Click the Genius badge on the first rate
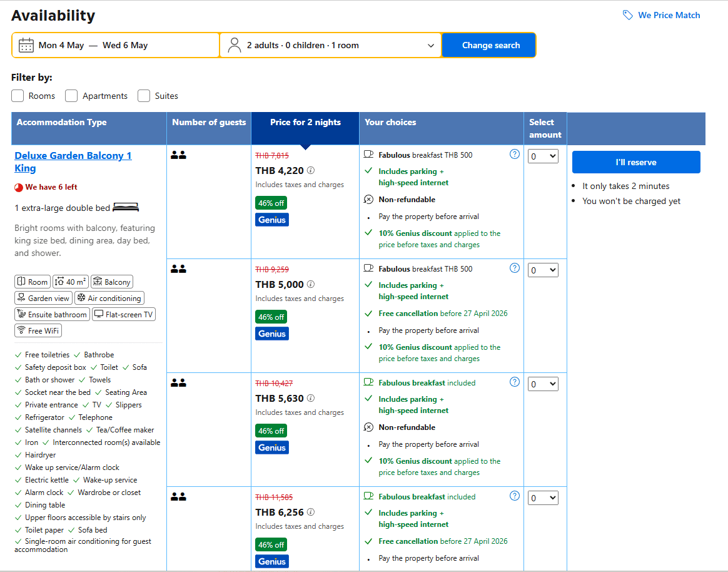 271,219
